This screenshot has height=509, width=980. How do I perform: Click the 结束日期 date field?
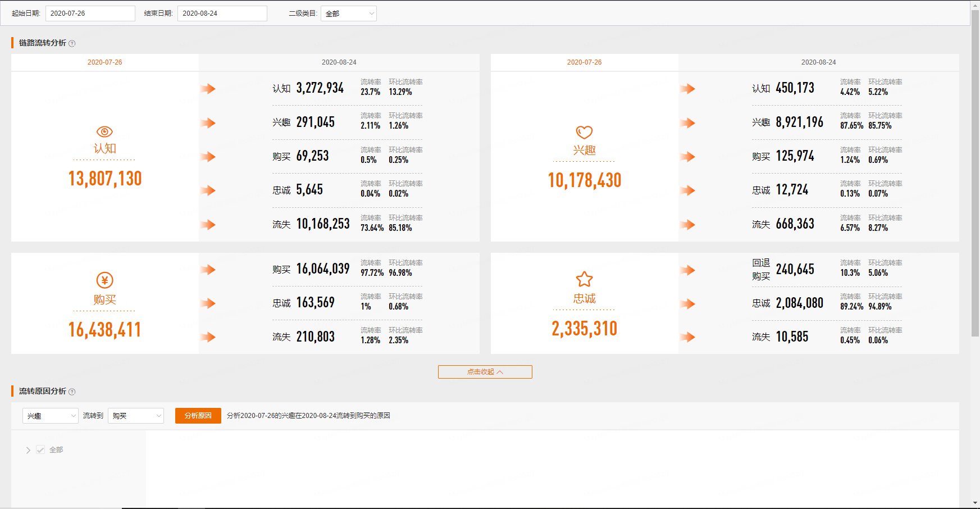point(222,13)
